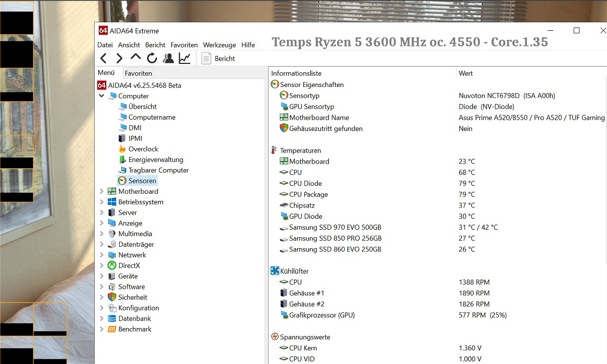Select the Sensortyp row
607x364 pixels.
437,95
